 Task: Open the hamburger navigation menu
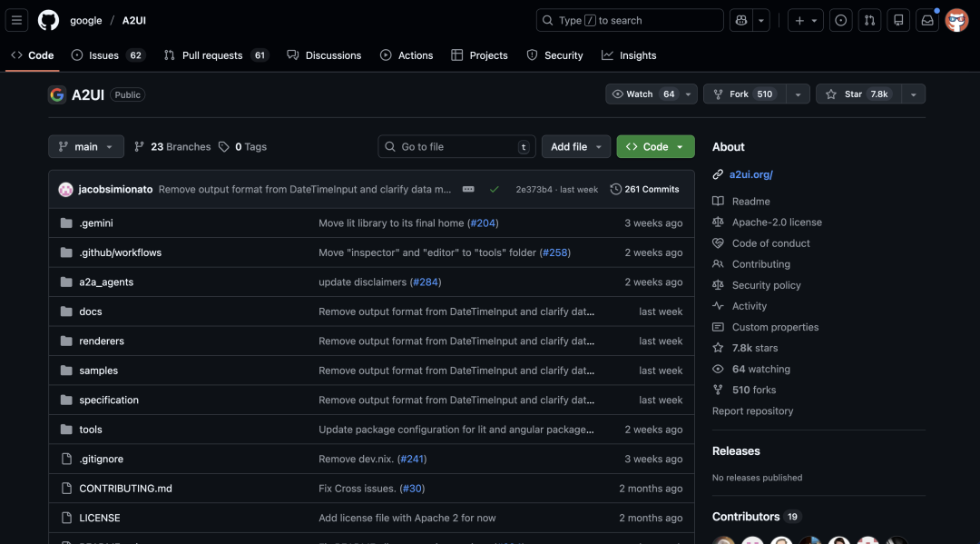17,21
